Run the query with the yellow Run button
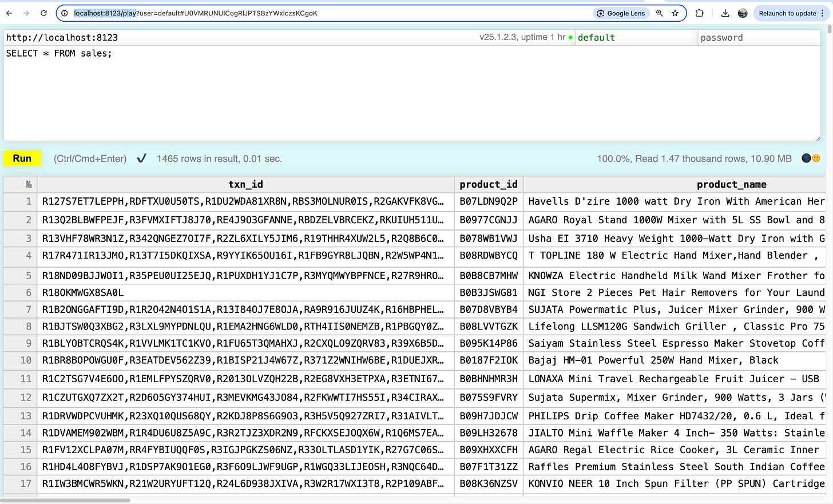The image size is (833, 504). 22,158
